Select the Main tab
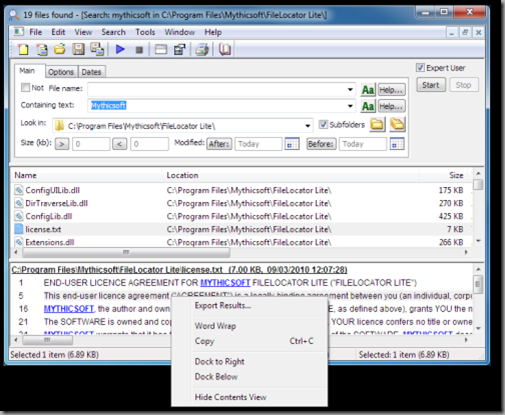The height and width of the screenshot is (415, 505). point(27,71)
